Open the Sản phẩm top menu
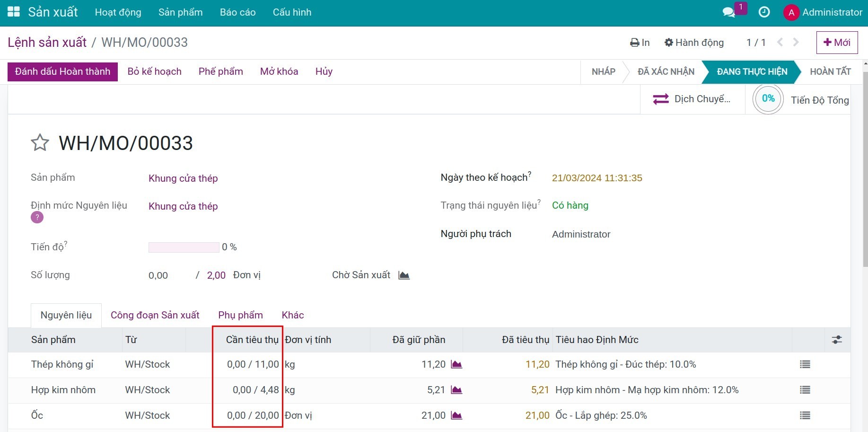Screen dimensions: 868x432 tap(181, 12)
